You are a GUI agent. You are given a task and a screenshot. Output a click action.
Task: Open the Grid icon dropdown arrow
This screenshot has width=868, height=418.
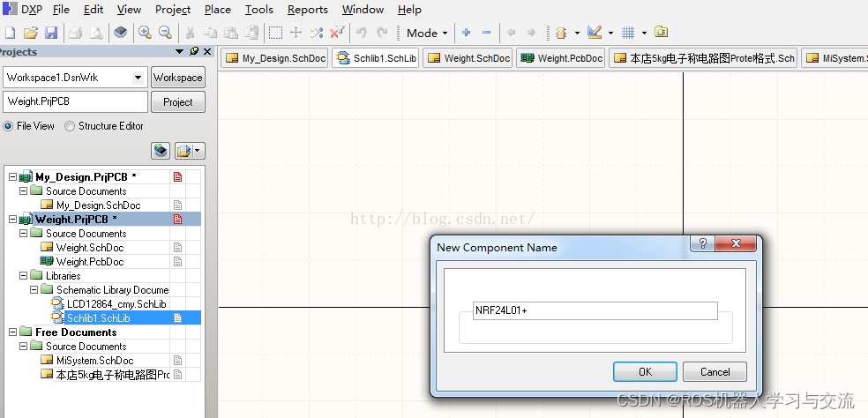point(644,34)
